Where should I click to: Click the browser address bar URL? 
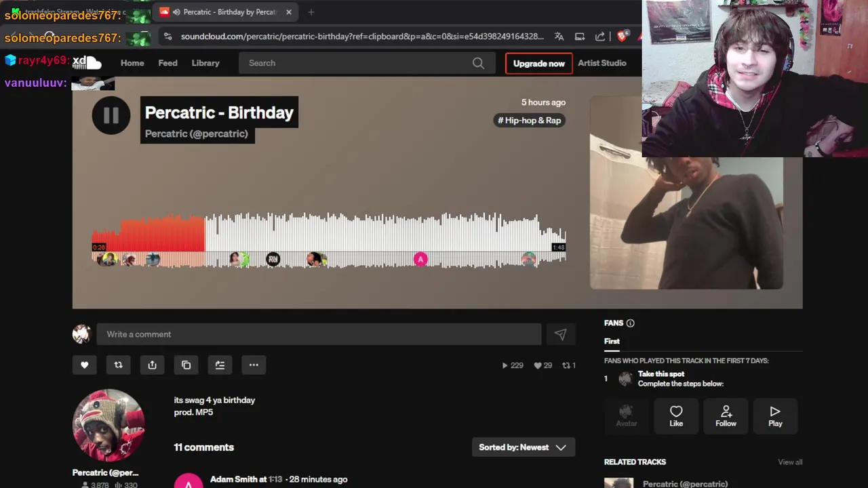click(x=362, y=37)
